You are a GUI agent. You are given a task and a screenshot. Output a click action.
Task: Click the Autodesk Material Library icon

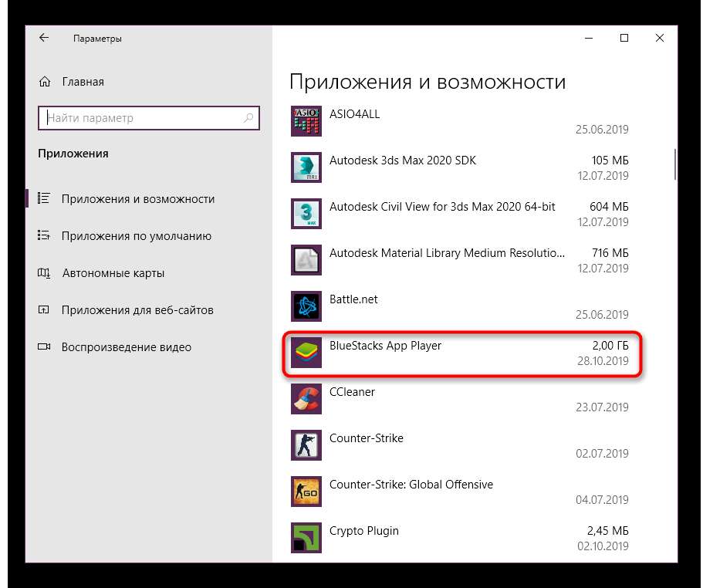[x=306, y=260]
